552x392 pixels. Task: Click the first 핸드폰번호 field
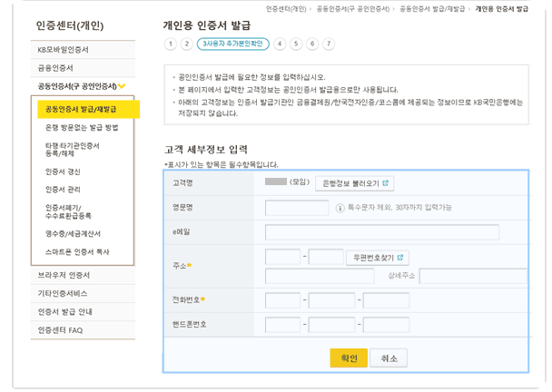click(x=282, y=325)
